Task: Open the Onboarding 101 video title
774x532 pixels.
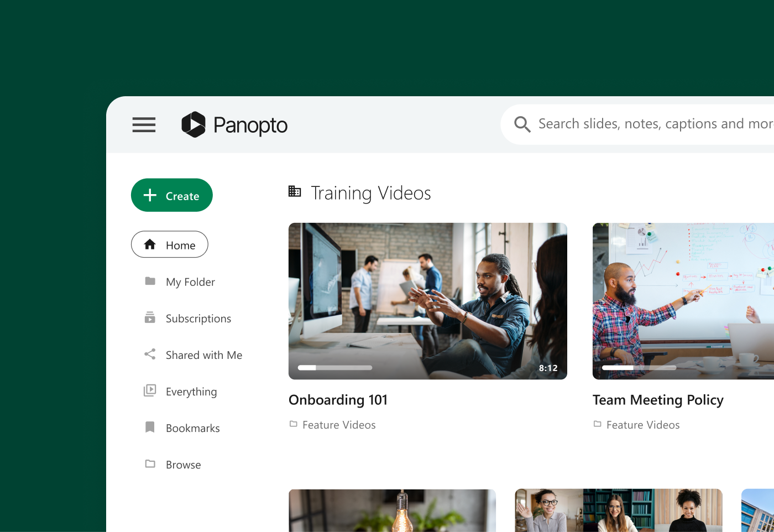Action: click(x=338, y=400)
